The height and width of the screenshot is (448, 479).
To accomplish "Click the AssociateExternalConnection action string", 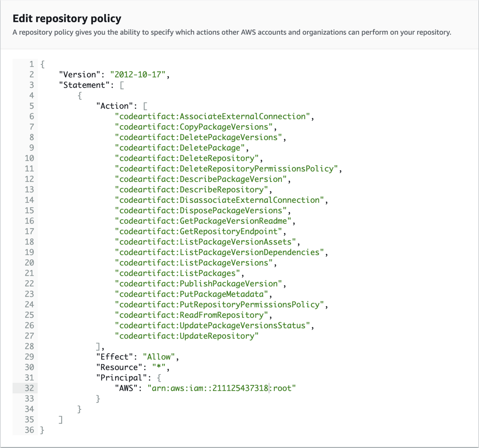I will click(x=212, y=116).
